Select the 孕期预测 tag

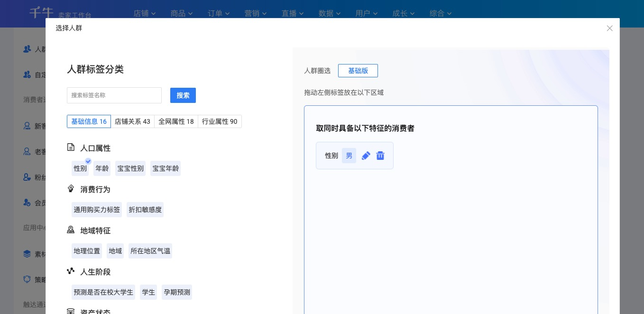click(177, 292)
